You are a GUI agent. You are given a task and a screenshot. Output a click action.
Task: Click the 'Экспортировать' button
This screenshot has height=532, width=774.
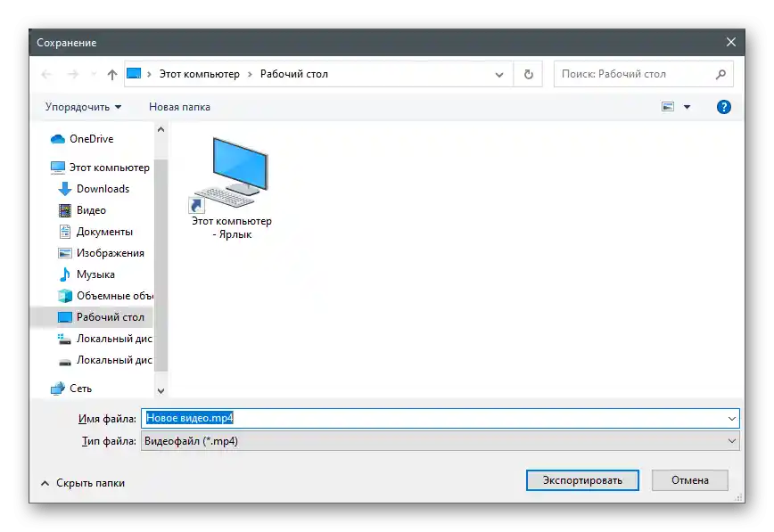[x=582, y=480]
